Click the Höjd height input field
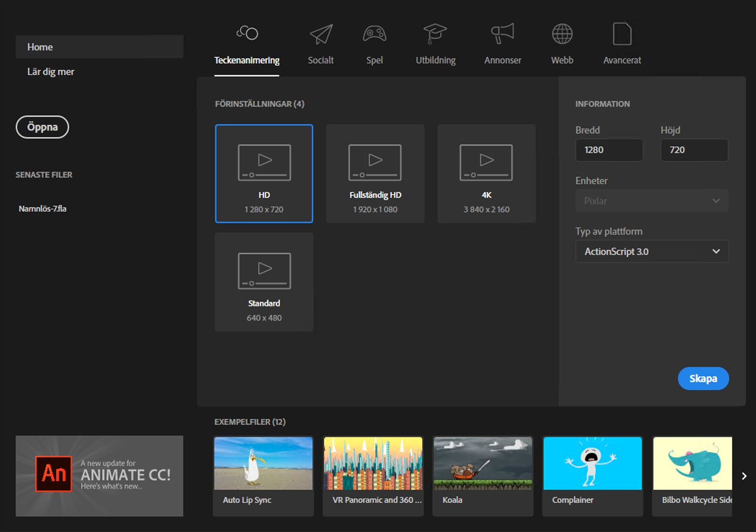 [694, 150]
